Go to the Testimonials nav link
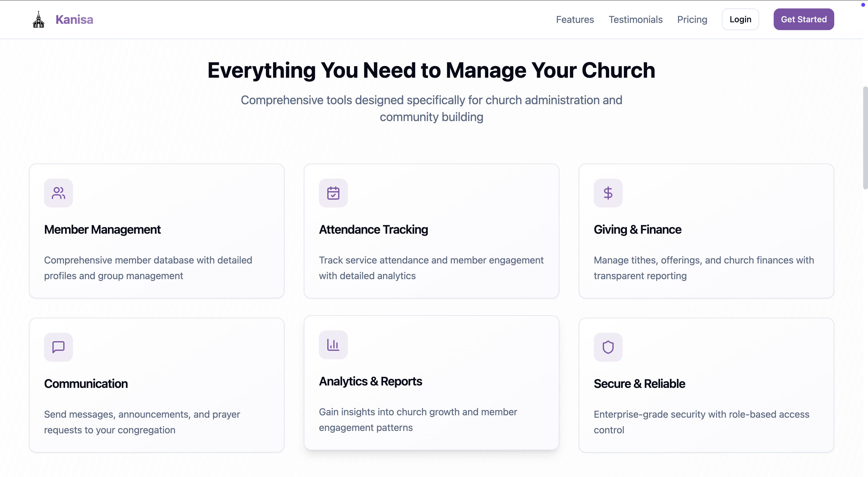This screenshot has height=477, width=868. coord(635,20)
